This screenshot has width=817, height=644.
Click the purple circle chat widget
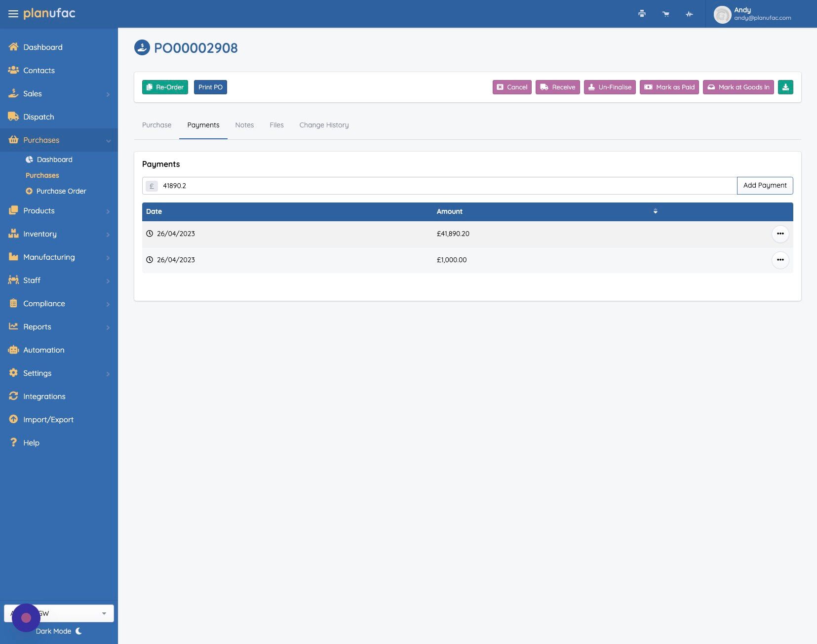pos(26,618)
